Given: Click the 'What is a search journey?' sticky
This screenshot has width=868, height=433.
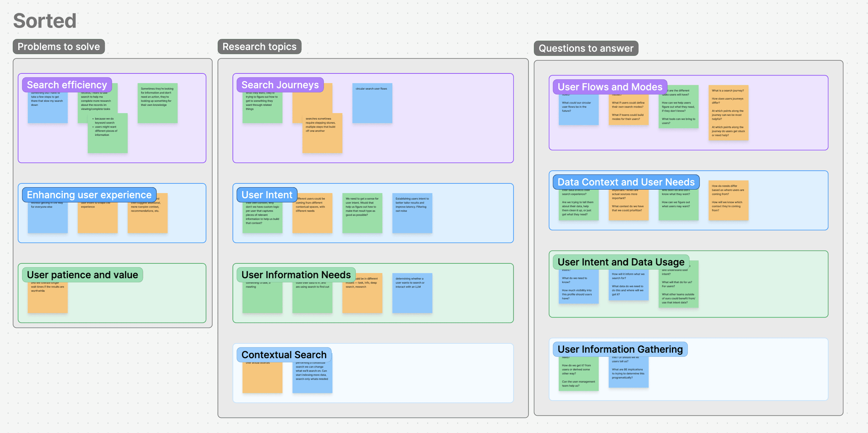Looking at the screenshot, I should (728, 113).
